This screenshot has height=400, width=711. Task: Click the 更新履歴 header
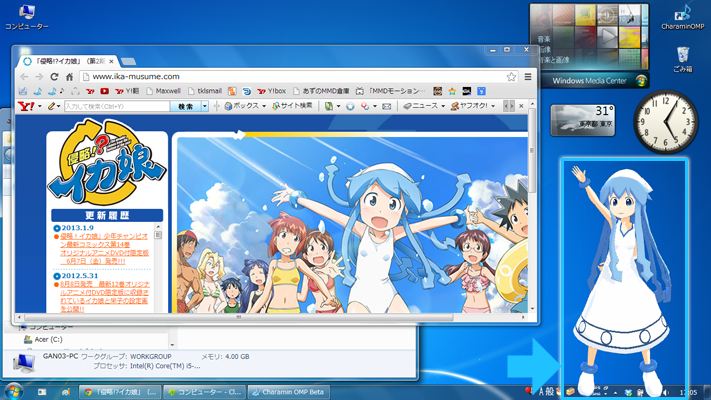click(x=107, y=215)
